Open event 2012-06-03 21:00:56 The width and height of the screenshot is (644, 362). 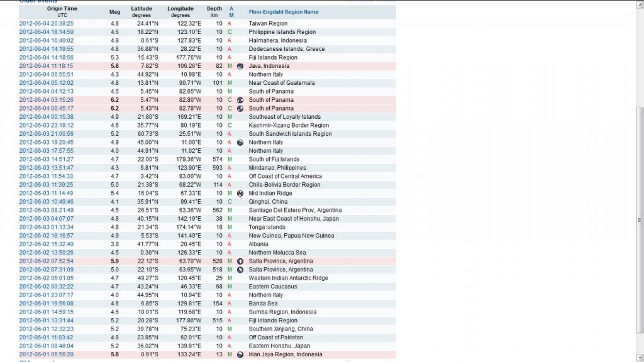(47, 134)
